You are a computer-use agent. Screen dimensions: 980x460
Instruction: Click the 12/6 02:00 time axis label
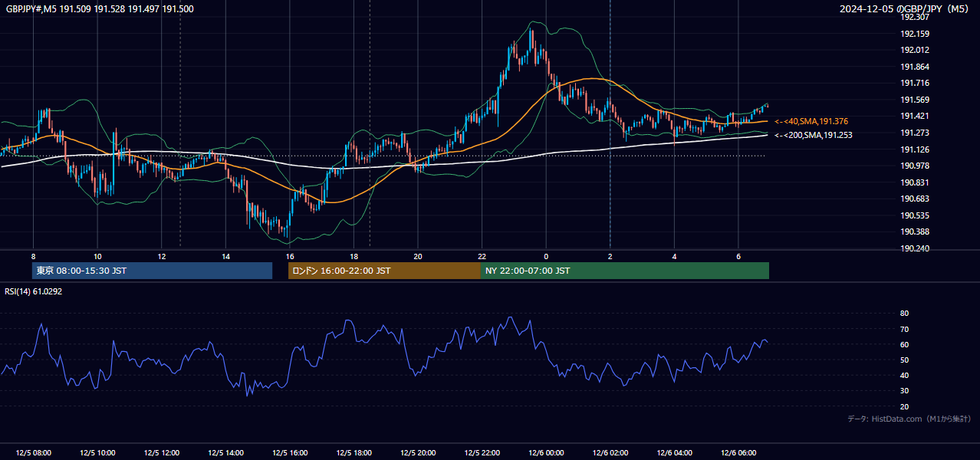[610, 453]
